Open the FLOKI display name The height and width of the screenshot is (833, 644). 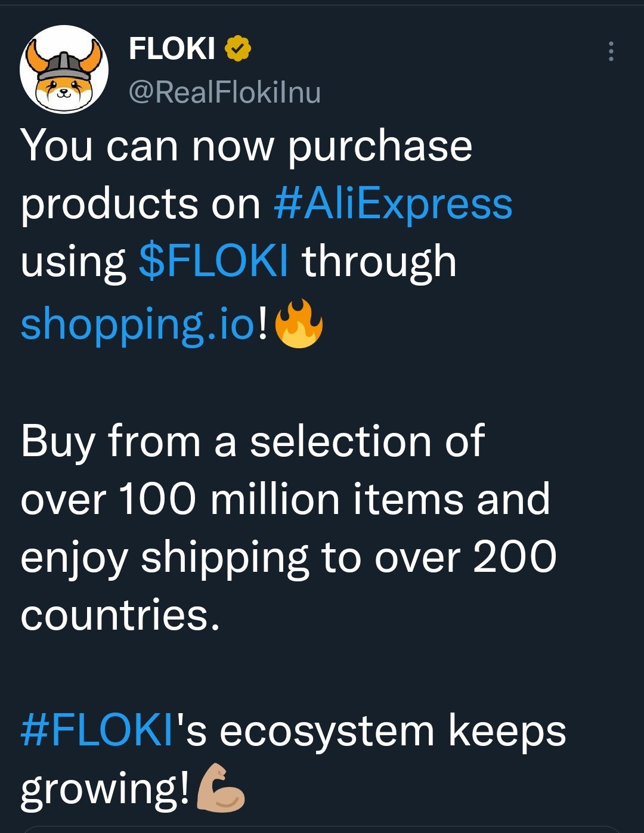[172, 49]
